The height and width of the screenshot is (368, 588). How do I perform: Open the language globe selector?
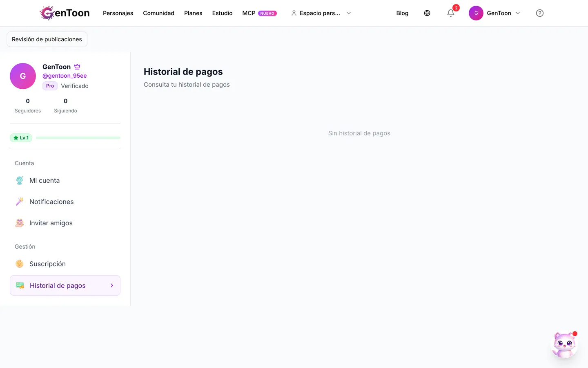pyautogui.click(x=427, y=13)
